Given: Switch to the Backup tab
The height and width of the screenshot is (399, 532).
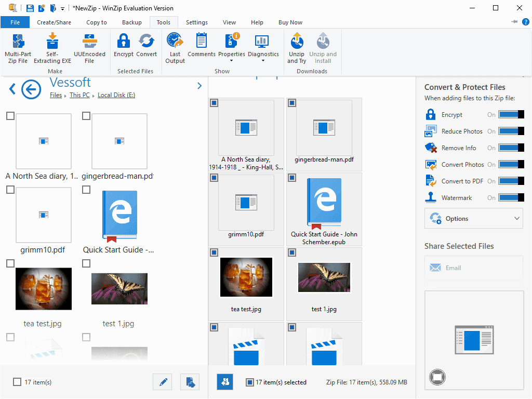Looking at the screenshot, I should pos(131,22).
